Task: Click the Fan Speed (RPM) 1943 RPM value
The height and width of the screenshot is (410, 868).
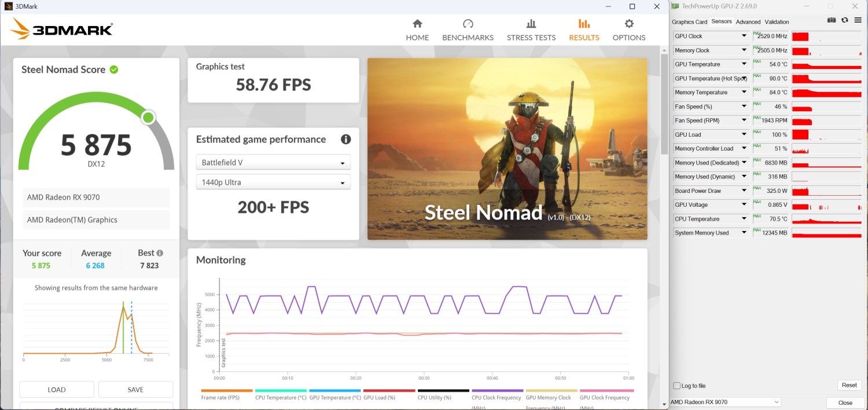Action: point(770,120)
